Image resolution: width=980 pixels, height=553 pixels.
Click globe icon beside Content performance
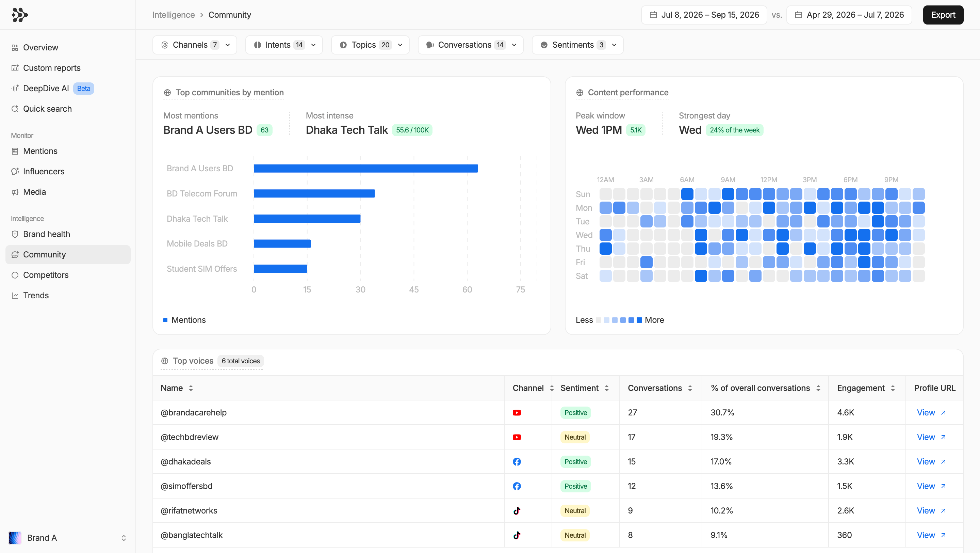click(x=580, y=93)
